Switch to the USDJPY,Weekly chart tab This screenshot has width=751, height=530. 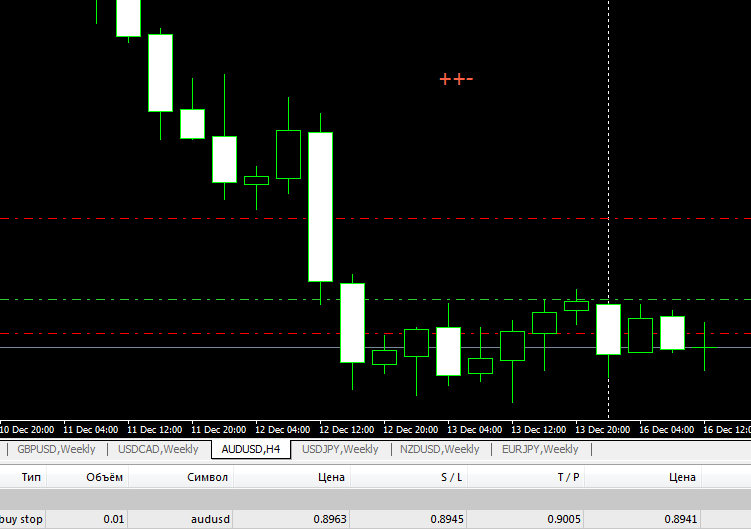340,450
